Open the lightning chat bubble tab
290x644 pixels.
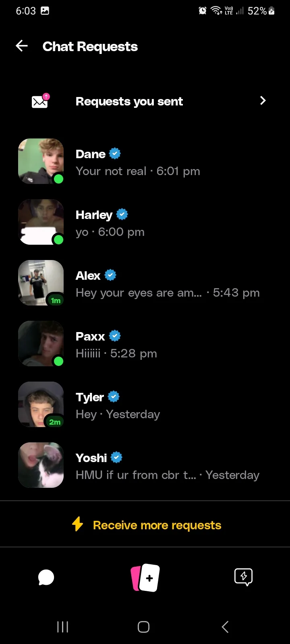pyautogui.click(x=243, y=577)
